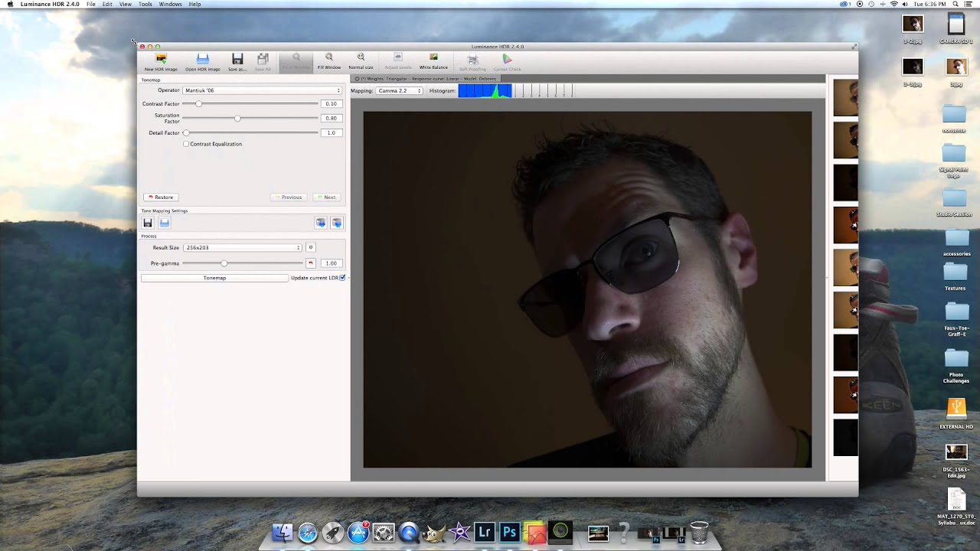
Task: Click the blue histogram display
Action: click(485, 91)
